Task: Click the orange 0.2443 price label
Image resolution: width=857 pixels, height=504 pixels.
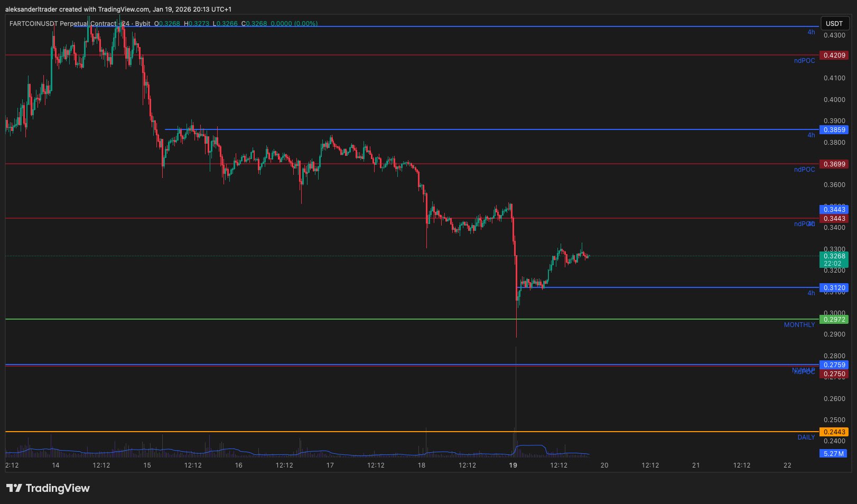Action: point(834,432)
